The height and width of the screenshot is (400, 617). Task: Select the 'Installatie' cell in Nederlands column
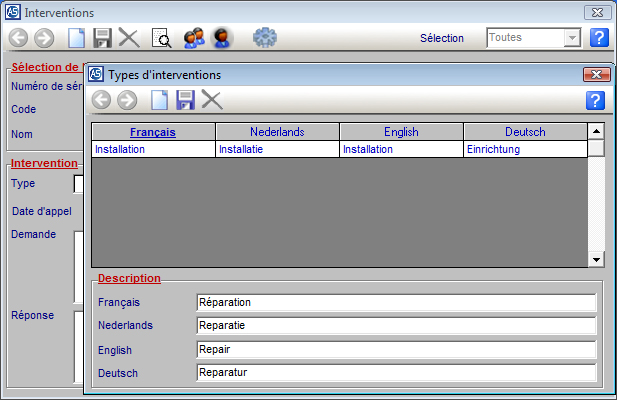tap(277, 149)
